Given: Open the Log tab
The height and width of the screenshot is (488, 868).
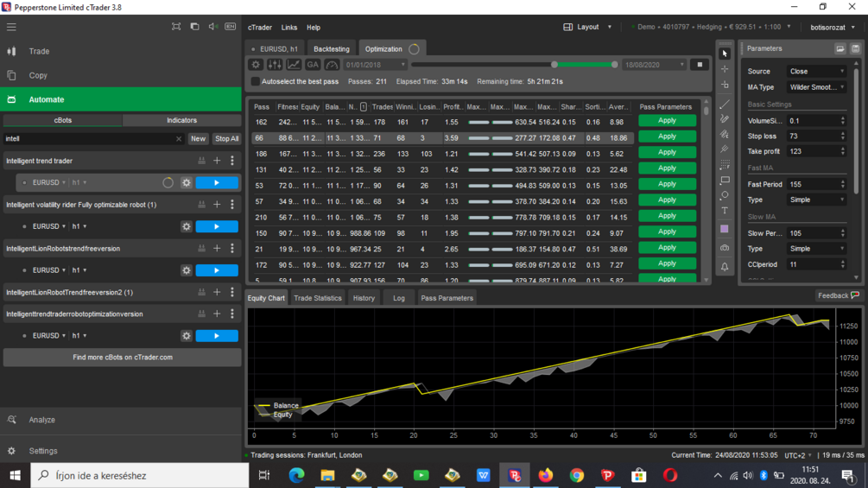Looking at the screenshot, I should [398, 298].
